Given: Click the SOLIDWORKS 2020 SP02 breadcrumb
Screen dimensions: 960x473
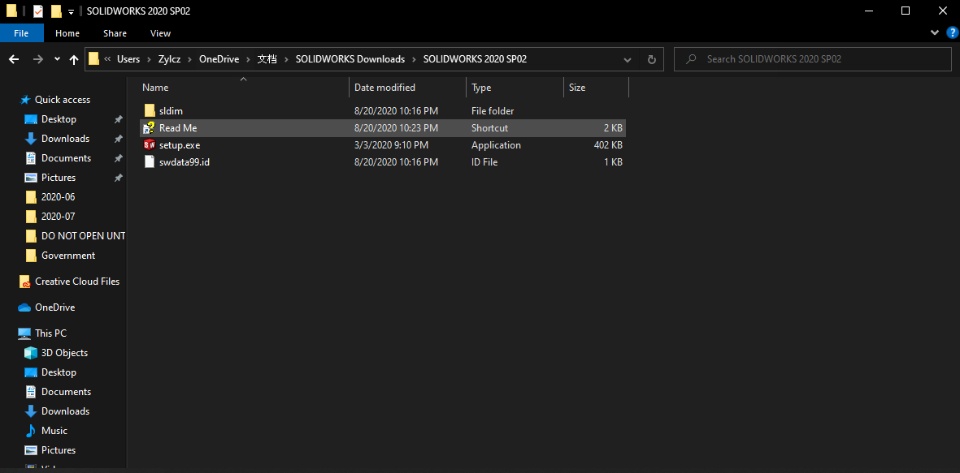Looking at the screenshot, I should coord(474,59).
